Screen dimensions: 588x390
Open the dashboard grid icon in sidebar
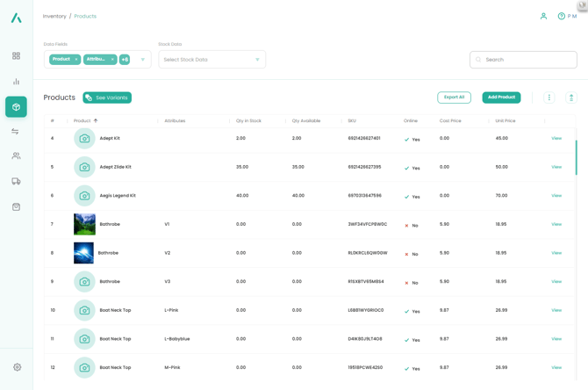coord(16,56)
